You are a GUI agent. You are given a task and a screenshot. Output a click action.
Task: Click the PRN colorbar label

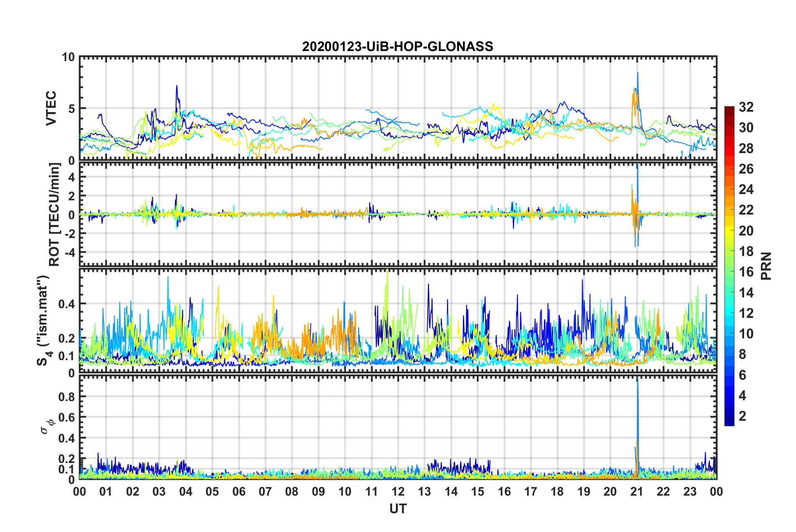[x=766, y=266]
